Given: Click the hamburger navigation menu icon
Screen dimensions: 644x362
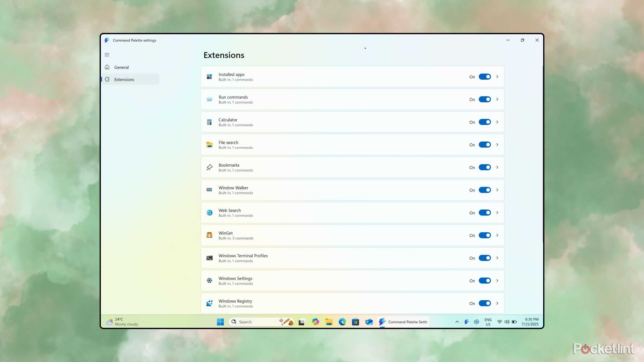Looking at the screenshot, I should pos(107,55).
